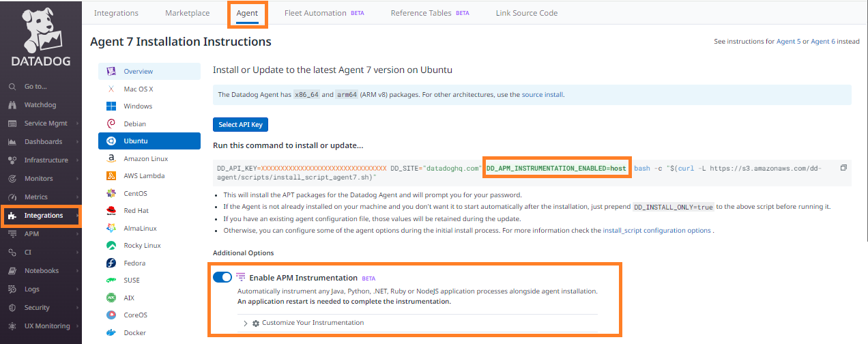
Task: Follow the source install link
Action: click(542, 95)
